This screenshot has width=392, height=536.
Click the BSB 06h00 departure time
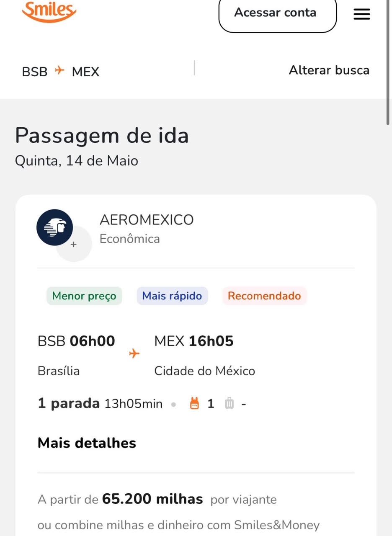pos(76,341)
